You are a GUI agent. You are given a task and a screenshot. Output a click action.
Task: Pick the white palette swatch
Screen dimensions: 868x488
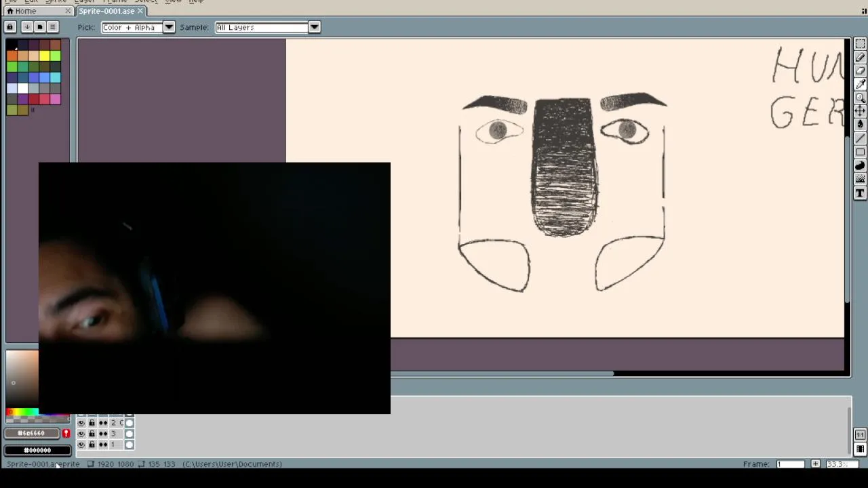(x=22, y=88)
